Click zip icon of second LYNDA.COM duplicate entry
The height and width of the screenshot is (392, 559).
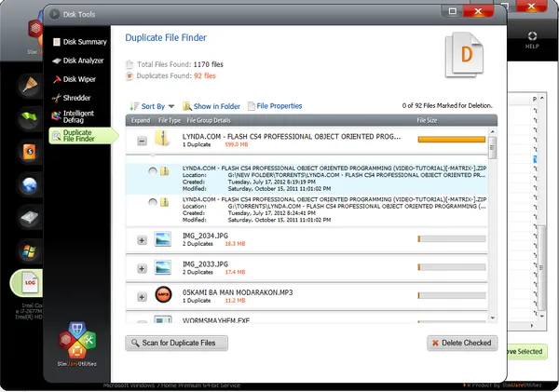(x=164, y=203)
